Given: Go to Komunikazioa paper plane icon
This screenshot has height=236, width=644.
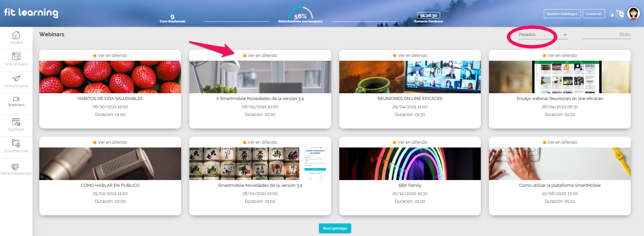Looking at the screenshot, I should pyautogui.click(x=16, y=79).
